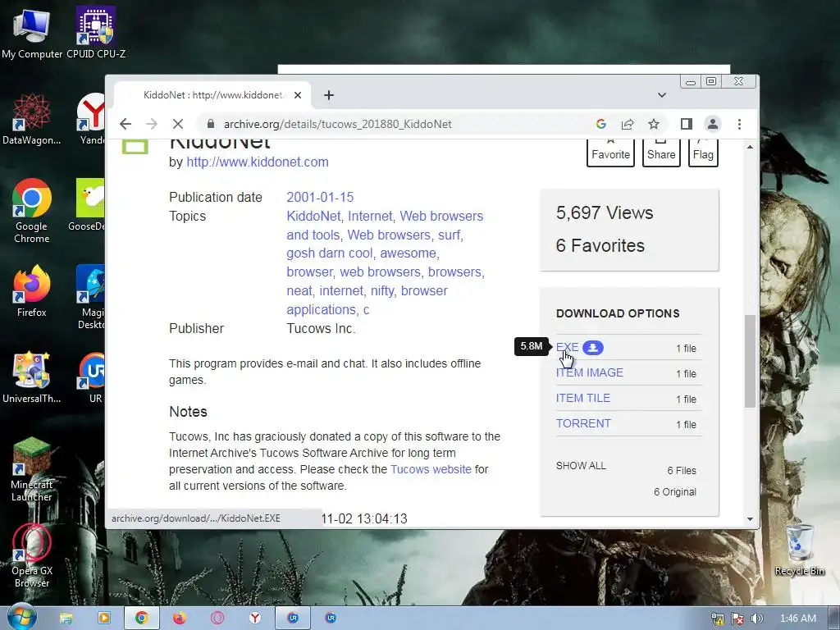840x630 pixels.
Task: Click the Action Center flag tray icon
Action: [x=737, y=619]
